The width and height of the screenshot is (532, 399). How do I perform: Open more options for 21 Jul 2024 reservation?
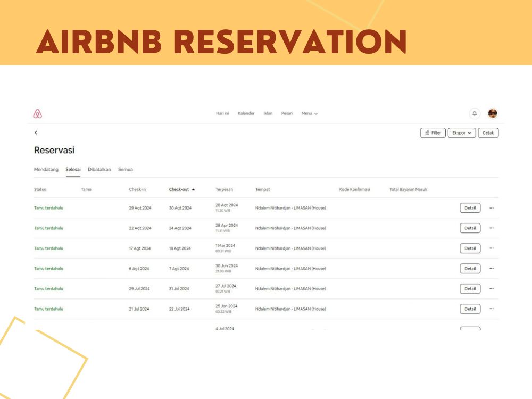[491, 309]
